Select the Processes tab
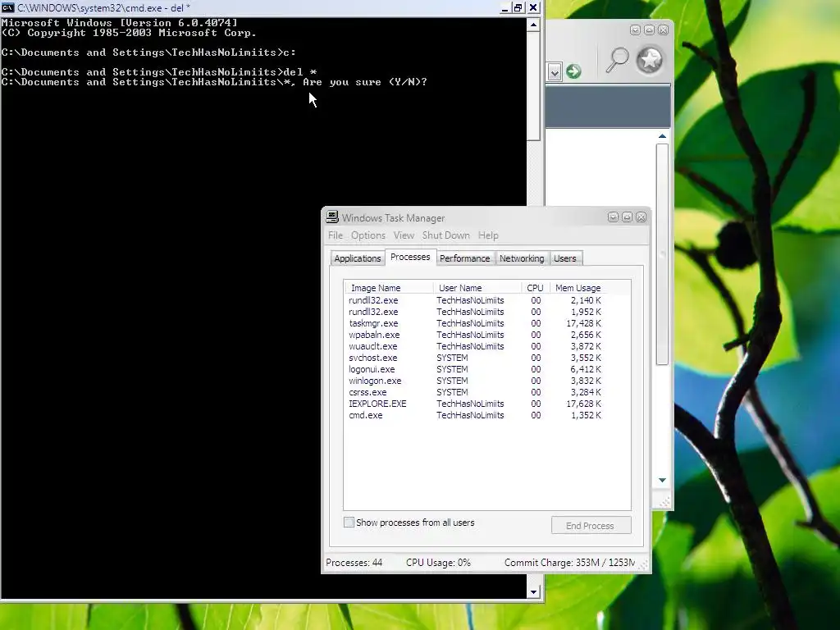The height and width of the screenshot is (630, 840). click(x=410, y=257)
